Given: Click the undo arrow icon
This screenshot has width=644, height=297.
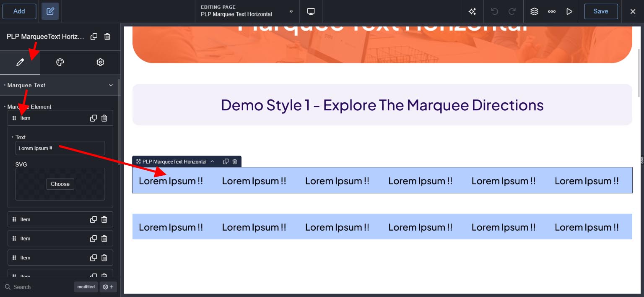Looking at the screenshot, I should click(x=494, y=11).
